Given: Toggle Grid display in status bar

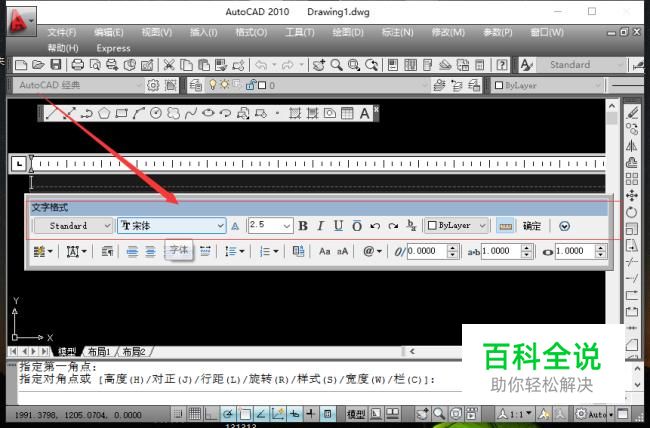Looking at the screenshot, I should (194, 413).
